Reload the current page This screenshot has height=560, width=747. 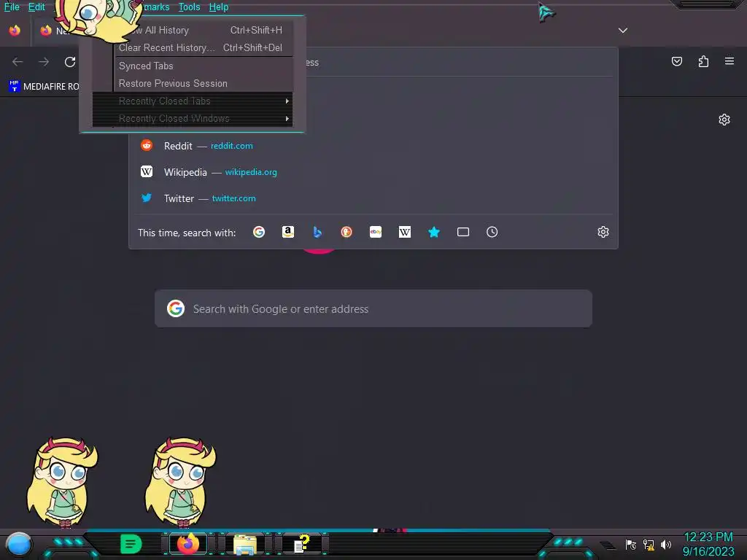point(70,62)
